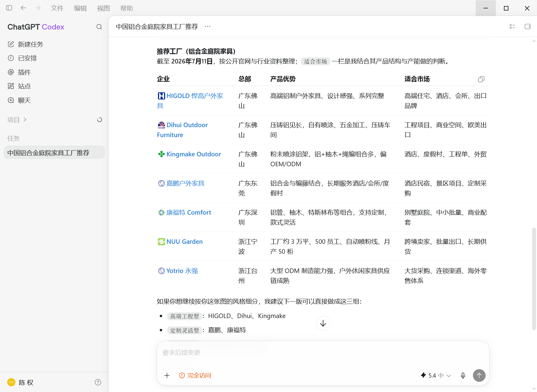Open the three-dot options beside the title
This screenshot has width=537, height=392.
[x=208, y=26]
